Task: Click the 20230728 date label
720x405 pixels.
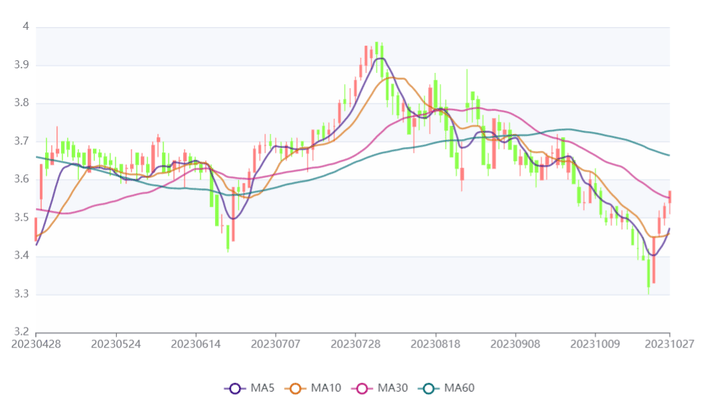Action: pos(355,344)
